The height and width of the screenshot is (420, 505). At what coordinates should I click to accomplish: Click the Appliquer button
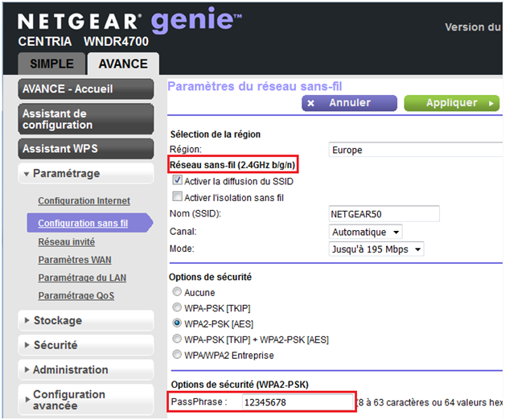[452, 103]
